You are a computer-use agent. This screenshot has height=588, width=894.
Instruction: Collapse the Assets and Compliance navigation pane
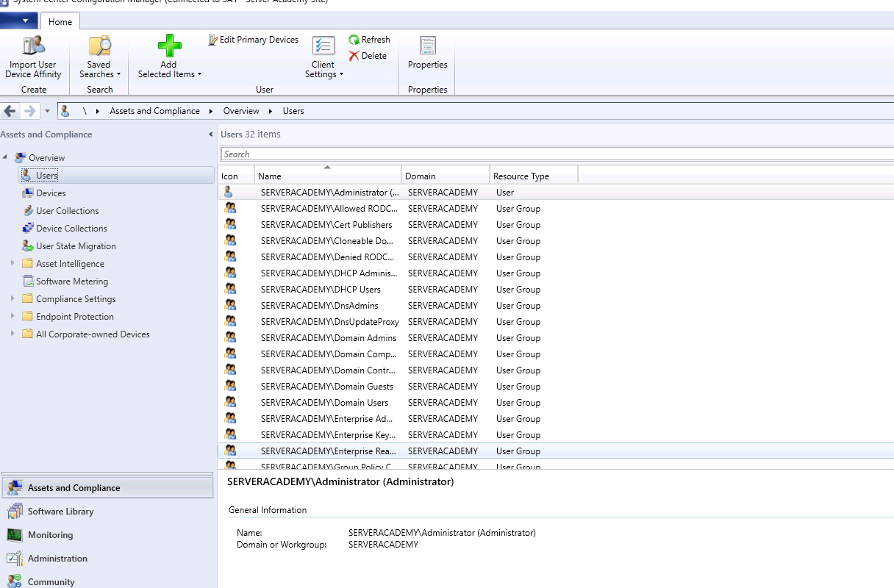211,135
